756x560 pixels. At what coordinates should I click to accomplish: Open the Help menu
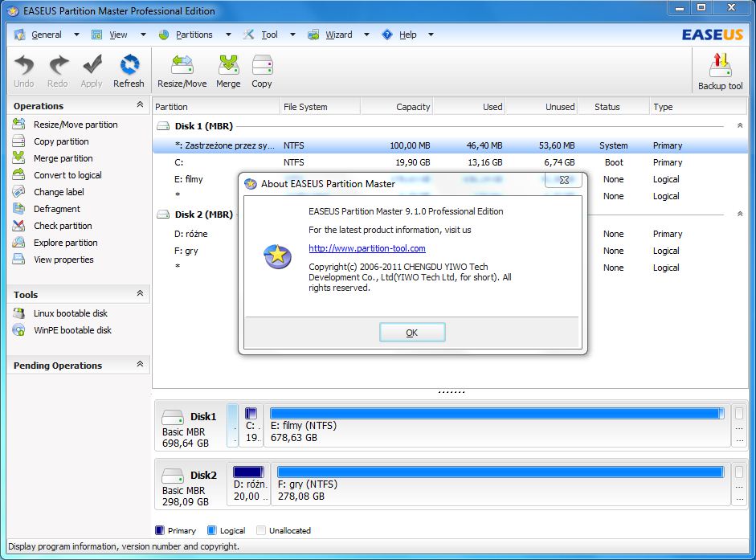click(407, 35)
